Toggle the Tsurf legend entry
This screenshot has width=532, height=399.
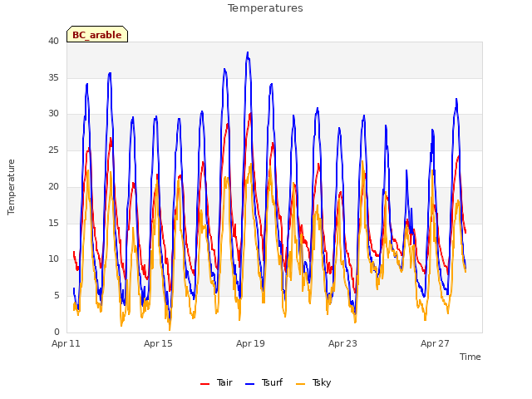click(x=264, y=382)
